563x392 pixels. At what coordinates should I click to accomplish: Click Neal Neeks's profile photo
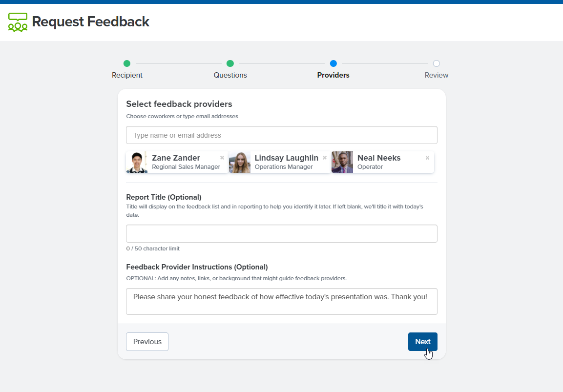(342, 162)
